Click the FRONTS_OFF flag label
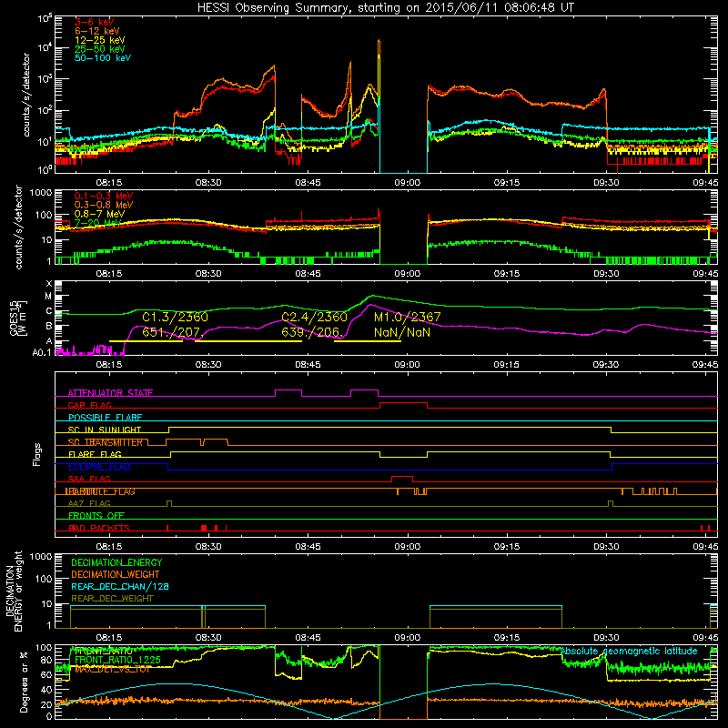This screenshot has width=728, height=728. [96, 515]
